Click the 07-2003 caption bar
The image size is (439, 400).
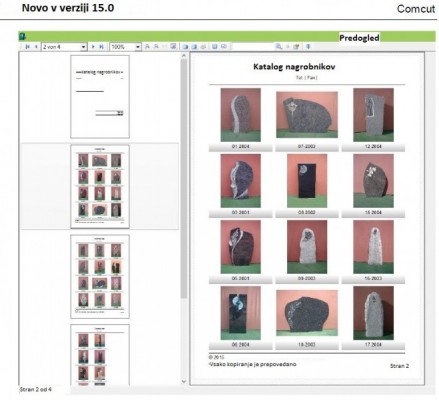pos(307,147)
